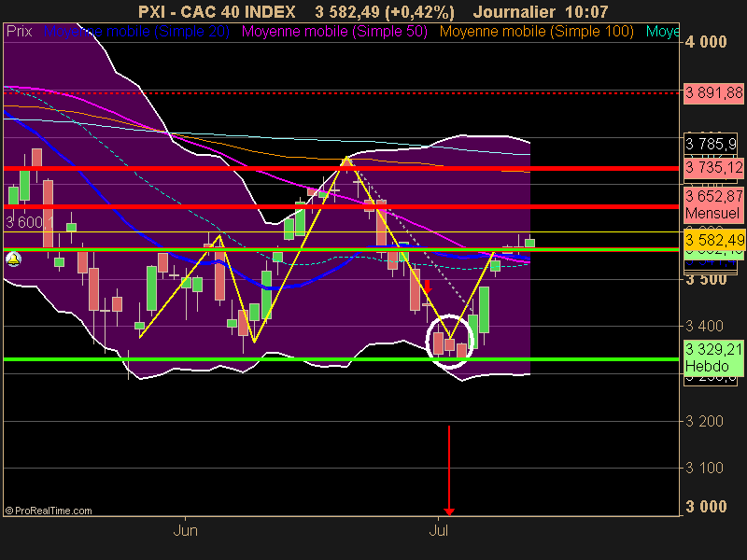Click the chart title 'PXI - CAC 40 INDEX'

(x=217, y=12)
